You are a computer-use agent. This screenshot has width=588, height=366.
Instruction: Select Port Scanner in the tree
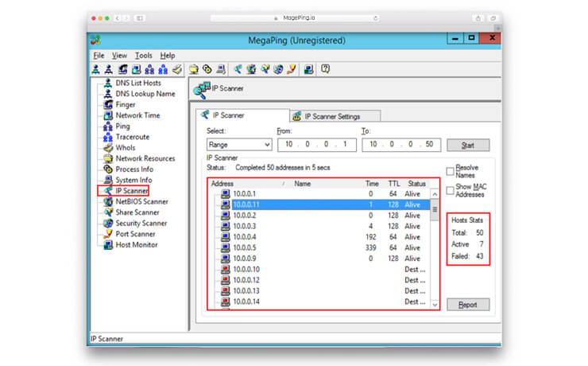135,234
